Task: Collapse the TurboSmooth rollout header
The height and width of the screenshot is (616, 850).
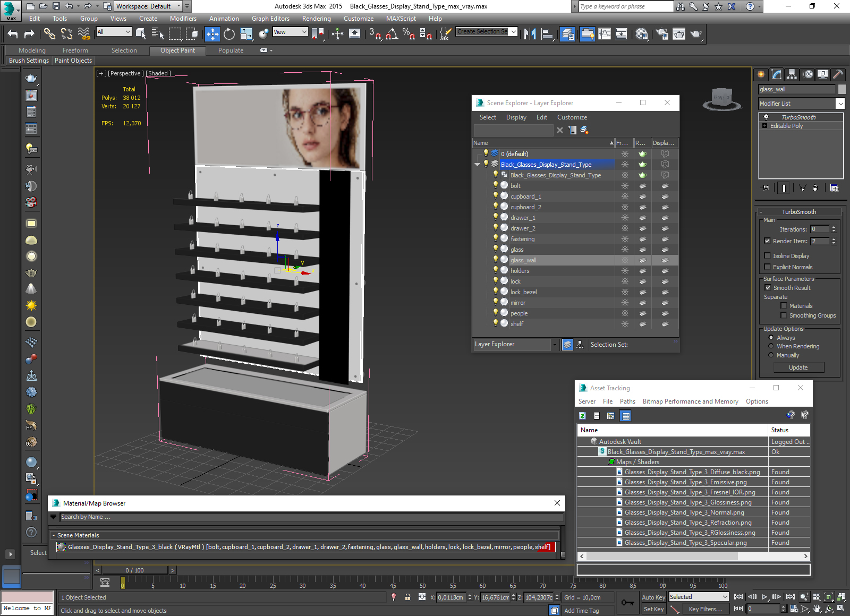Action: [798, 212]
